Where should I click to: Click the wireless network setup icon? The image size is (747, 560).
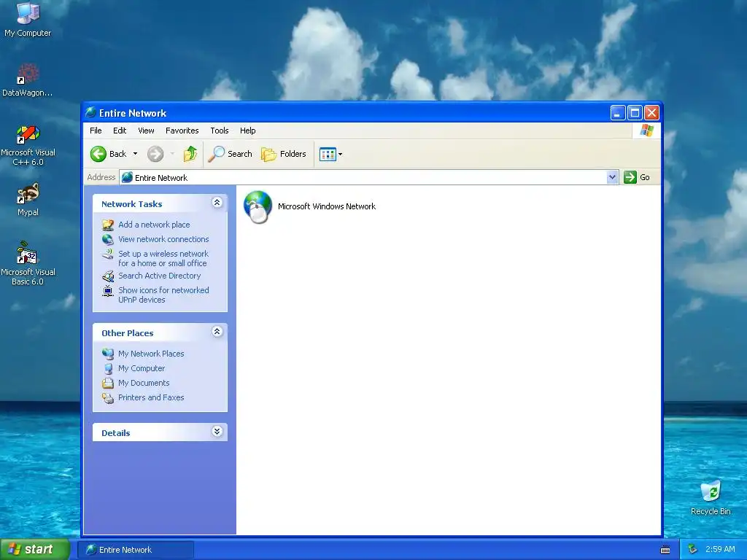pyautogui.click(x=108, y=254)
